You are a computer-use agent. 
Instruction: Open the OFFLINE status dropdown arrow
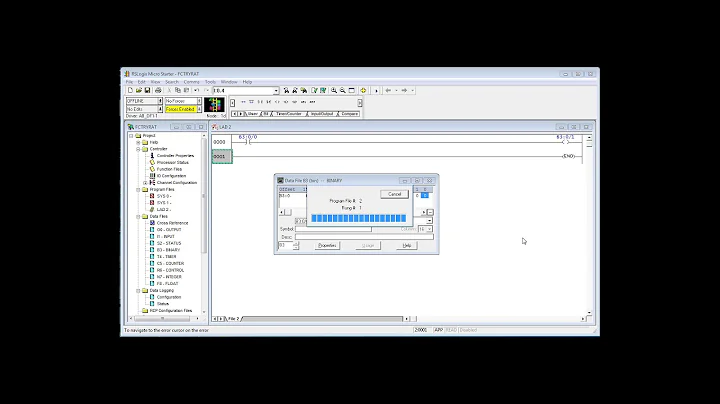[x=160, y=101]
